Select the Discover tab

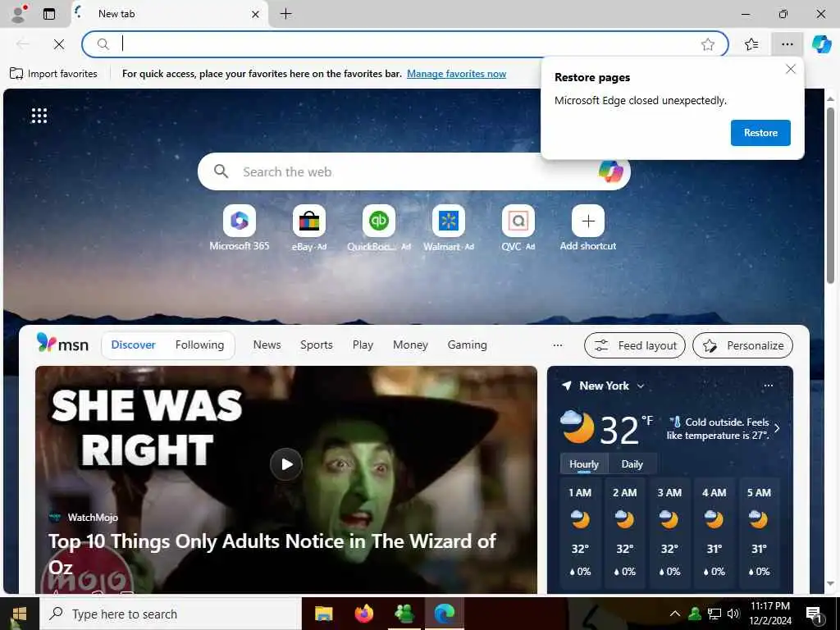pyautogui.click(x=134, y=345)
